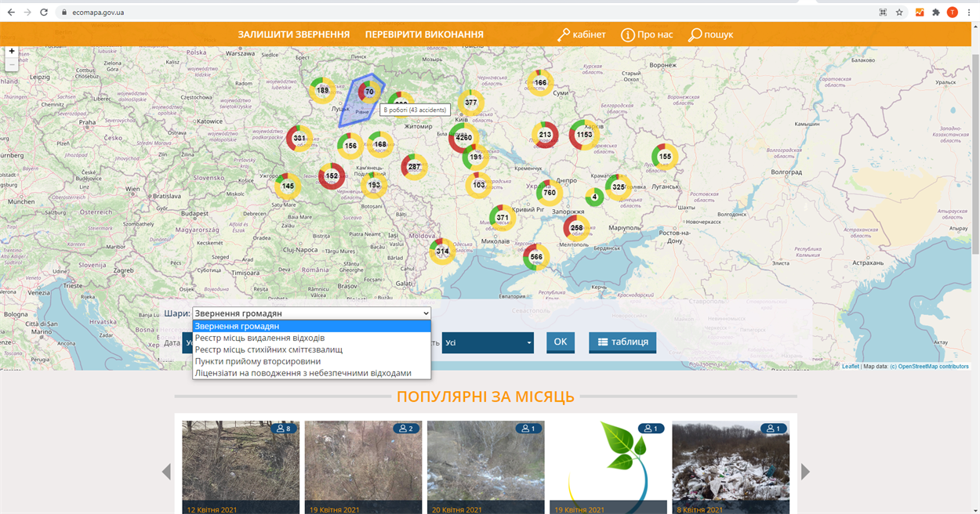Screen dimensions: 980x514
Task: Open the 8 Квітня 2021 photo card
Action: [x=731, y=468]
